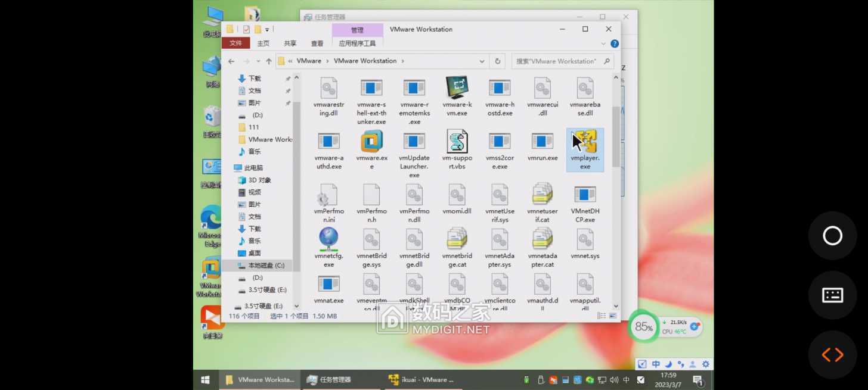Open the 查看 ribbon tab
This screenshot has width=868, height=390.
317,43
